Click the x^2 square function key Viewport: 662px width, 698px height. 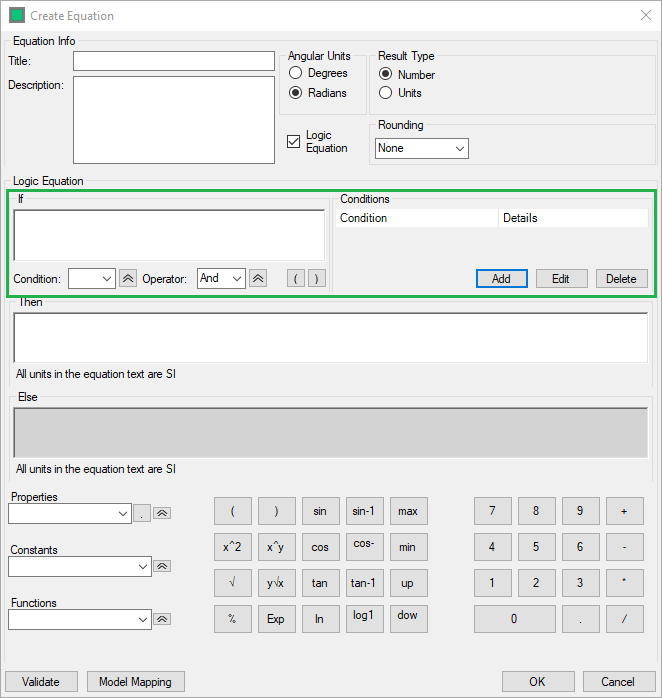point(232,547)
